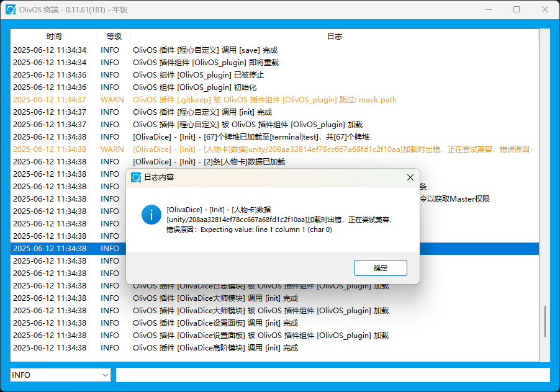Click the 日志 column header
Image resolution: width=560 pixels, height=392 pixels.
click(x=334, y=37)
